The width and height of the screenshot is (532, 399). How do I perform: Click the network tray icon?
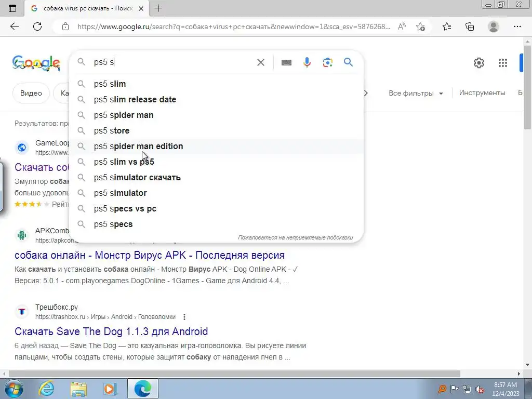pyautogui.click(x=467, y=389)
